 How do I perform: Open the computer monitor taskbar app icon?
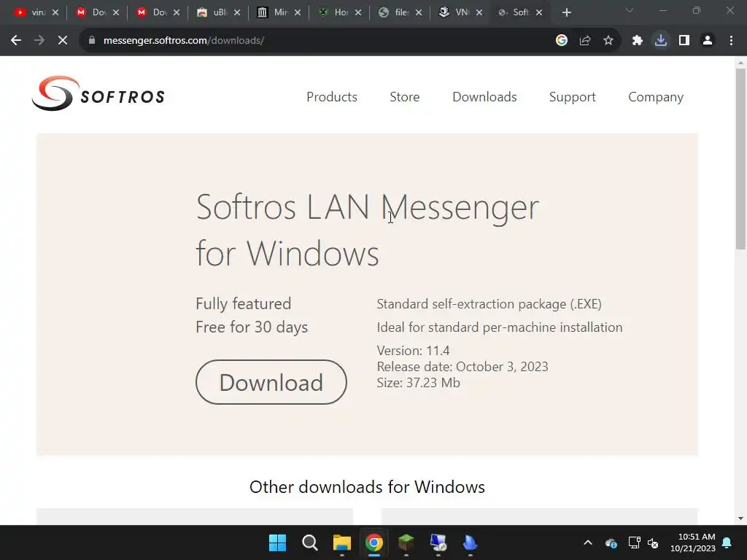click(x=438, y=542)
